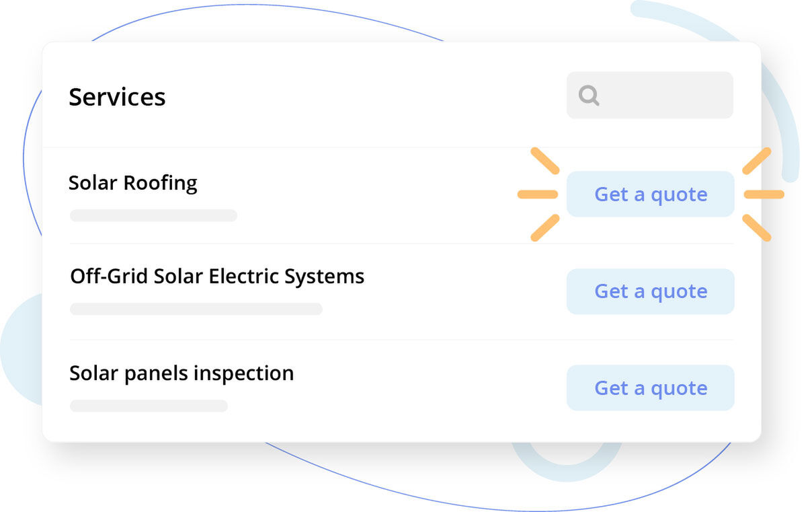
Task: Click the gray bar beneath Solar panels inspection
Action: click(x=149, y=405)
